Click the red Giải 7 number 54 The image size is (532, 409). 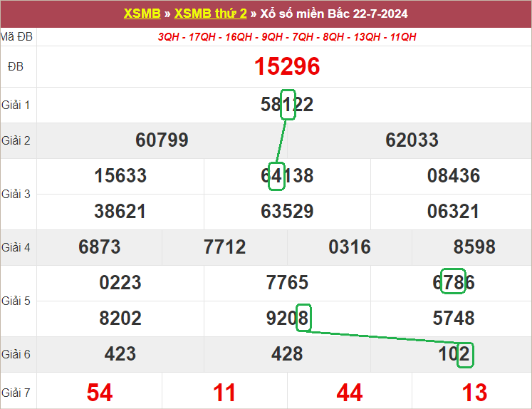[100, 392]
